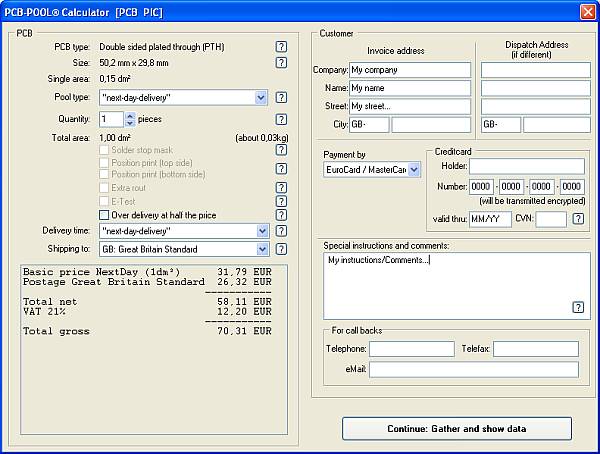600x454 pixels.
Task: Click the Telephone input field
Action: pyautogui.click(x=411, y=349)
